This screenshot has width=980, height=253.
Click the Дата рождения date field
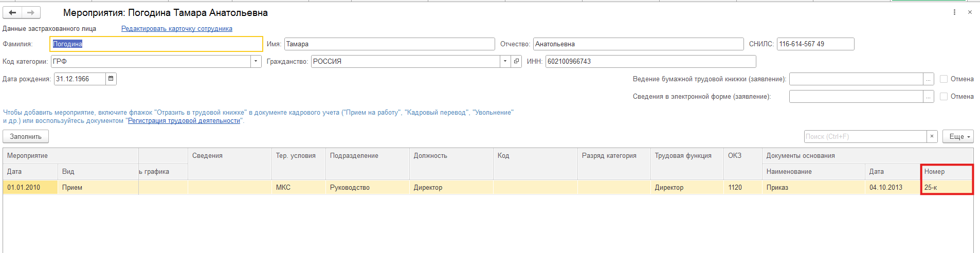pyautogui.click(x=80, y=79)
